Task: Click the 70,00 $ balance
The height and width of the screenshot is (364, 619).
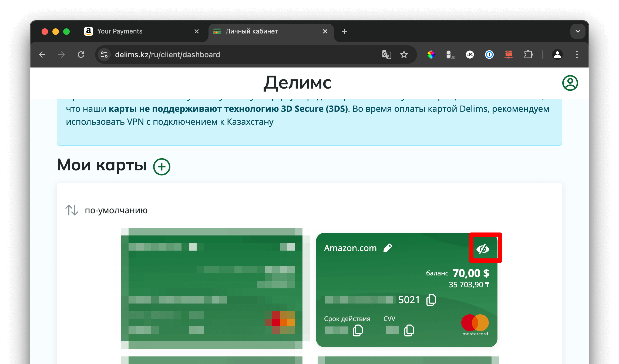Action: click(471, 273)
